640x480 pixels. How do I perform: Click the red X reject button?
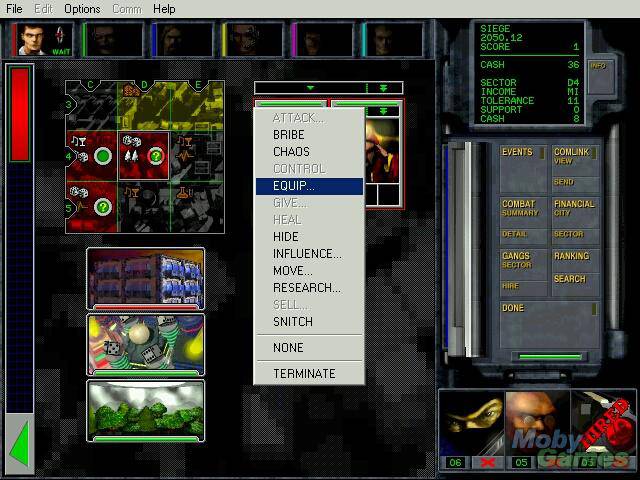[x=487, y=462]
